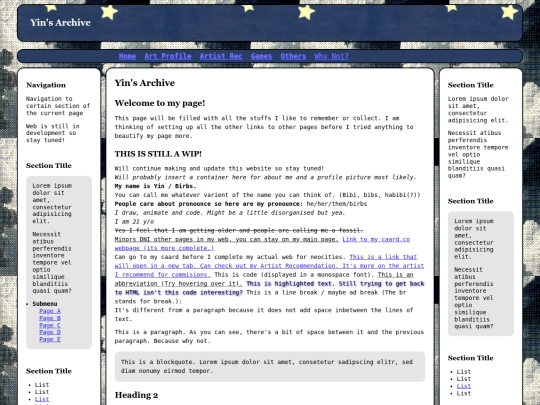Select the "Welcome to my page!" heading
The width and height of the screenshot is (540, 405).
tap(160, 103)
